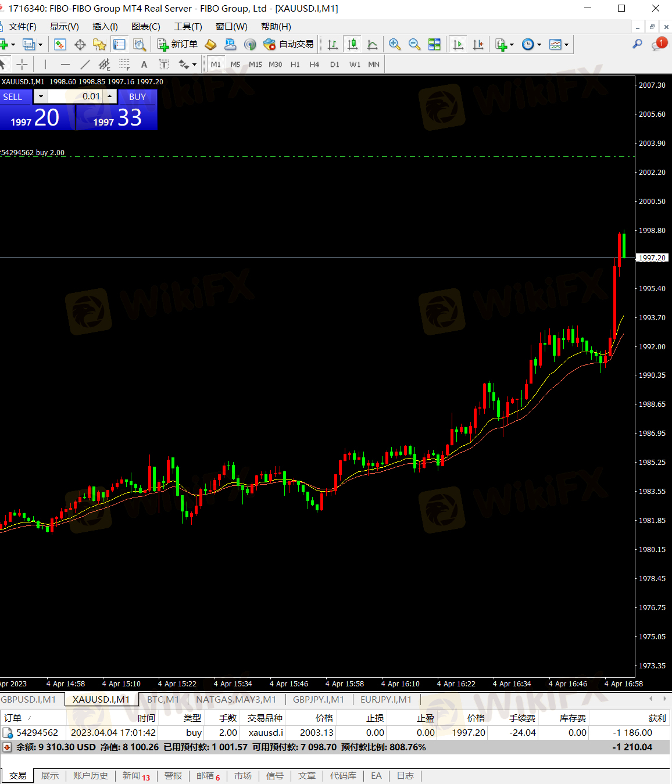The image size is (672, 784).
Task: Toggle the AutoTrading button
Action: coord(289,44)
